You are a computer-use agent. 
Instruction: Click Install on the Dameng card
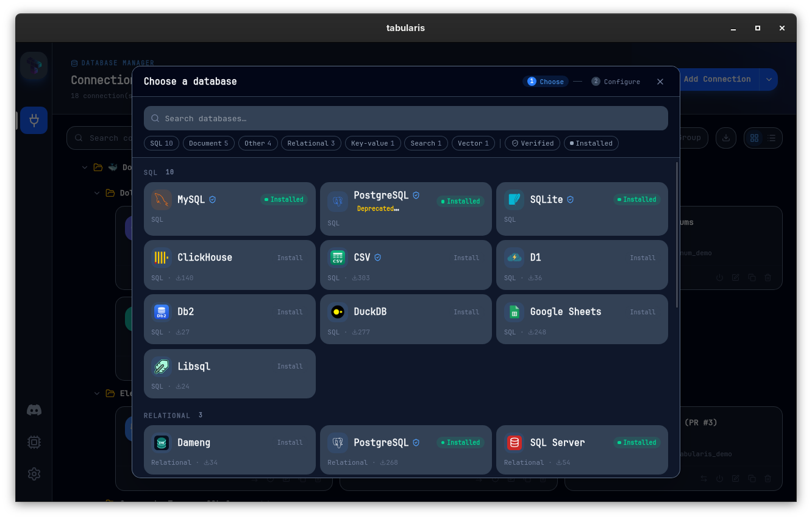[290, 443]
